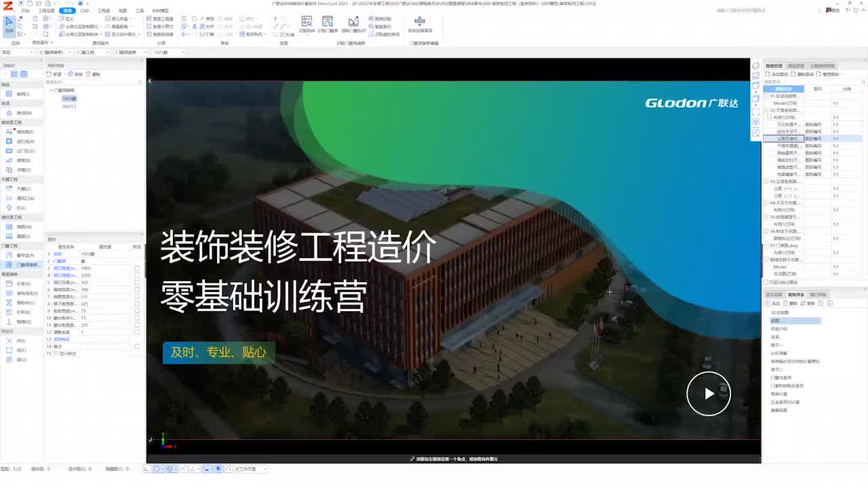This screenshot has width=868, height=488.
Task: Tick 附加 checkbox for 备注 row
Action: coord(137,346)
